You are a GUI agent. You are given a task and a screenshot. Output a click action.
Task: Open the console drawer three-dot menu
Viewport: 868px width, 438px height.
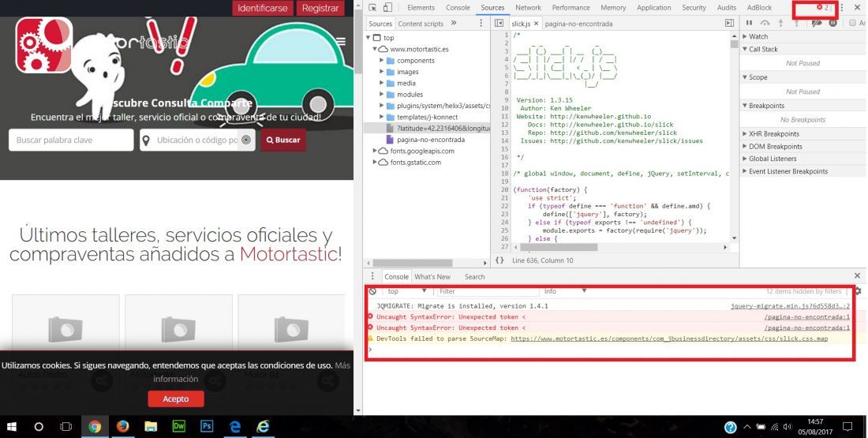pyautogui.click(x=372, y=276)
